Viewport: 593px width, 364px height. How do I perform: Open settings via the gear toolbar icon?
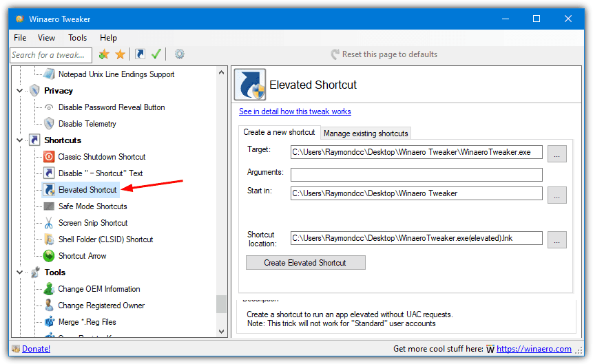pyautogui.click(x=180, y=54)
